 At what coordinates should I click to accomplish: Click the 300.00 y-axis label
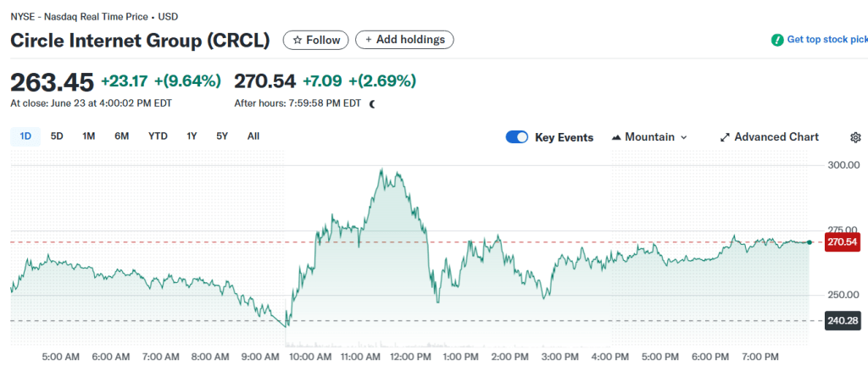[842, 164]
